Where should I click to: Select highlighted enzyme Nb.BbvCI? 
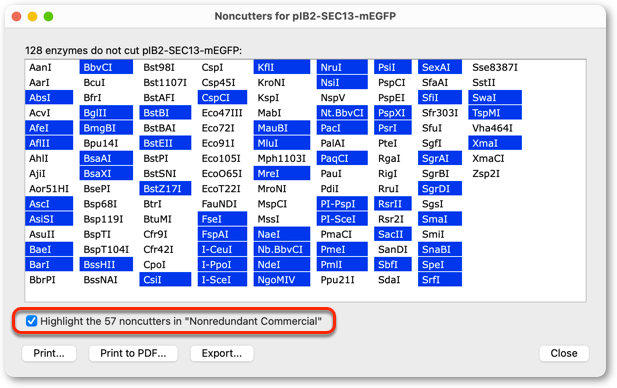282,249
